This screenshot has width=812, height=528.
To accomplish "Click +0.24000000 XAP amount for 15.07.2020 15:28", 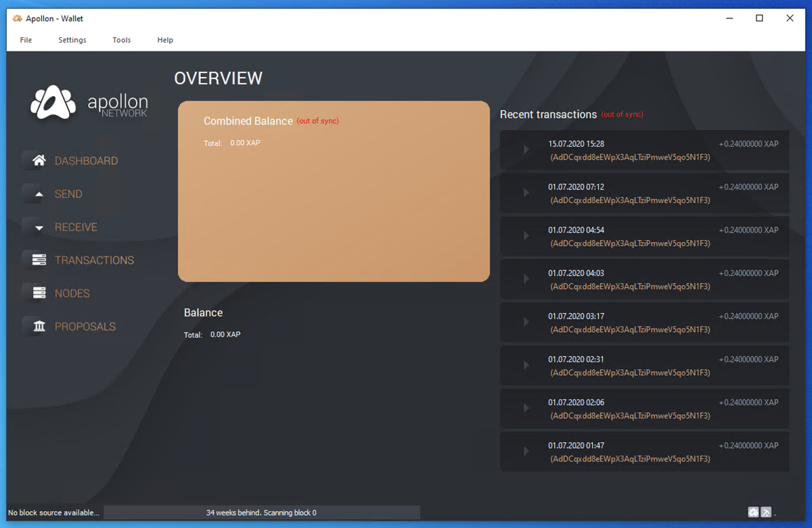I will pyautogui.click(x=748, y=144).
